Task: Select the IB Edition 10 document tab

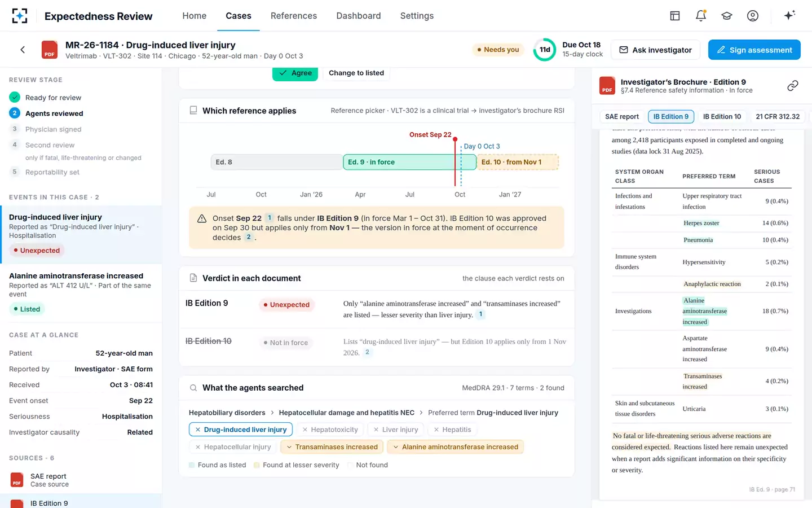Action: pos(722,117)
